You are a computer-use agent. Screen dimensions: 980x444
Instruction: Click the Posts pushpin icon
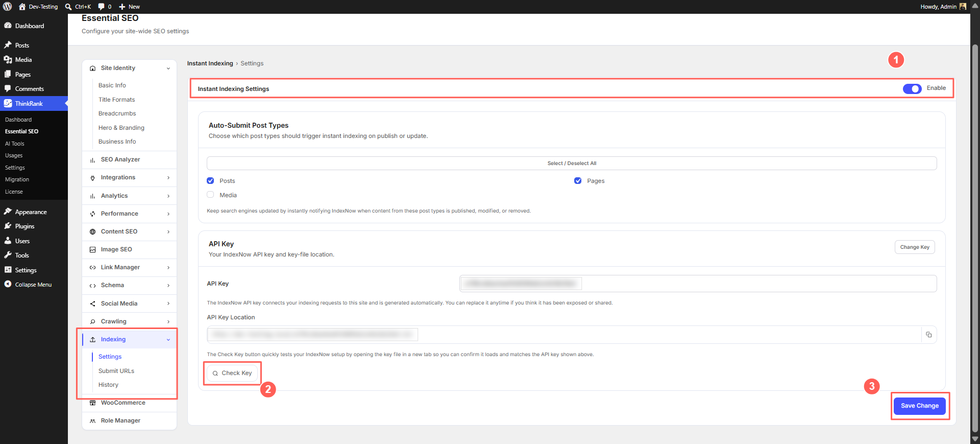8,45
